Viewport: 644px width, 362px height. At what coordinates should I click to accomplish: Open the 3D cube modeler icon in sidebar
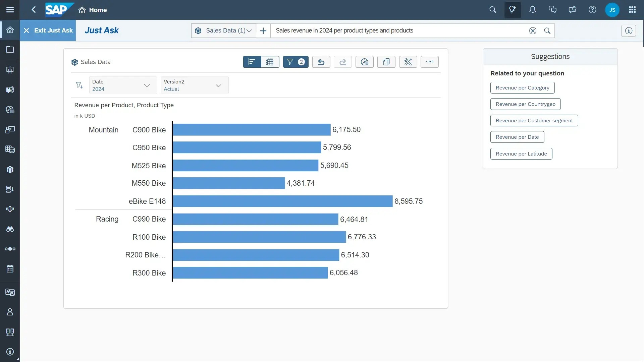tap(10, 169)
